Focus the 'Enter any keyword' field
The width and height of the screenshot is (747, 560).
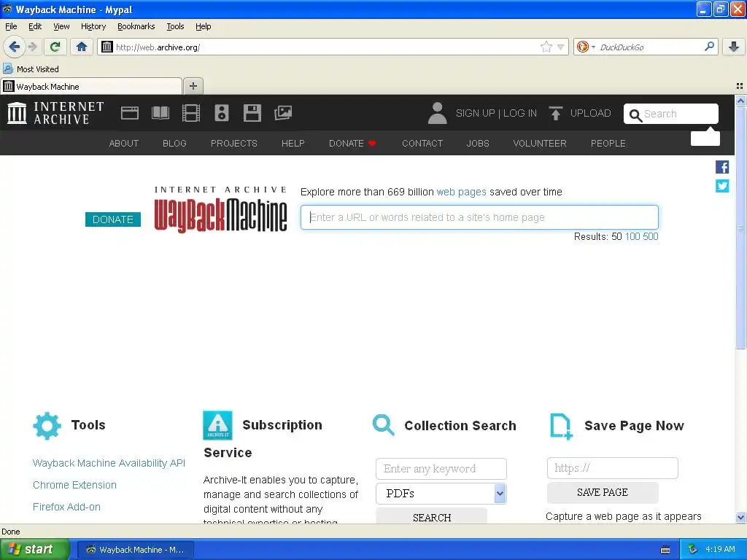pos(441,469)
